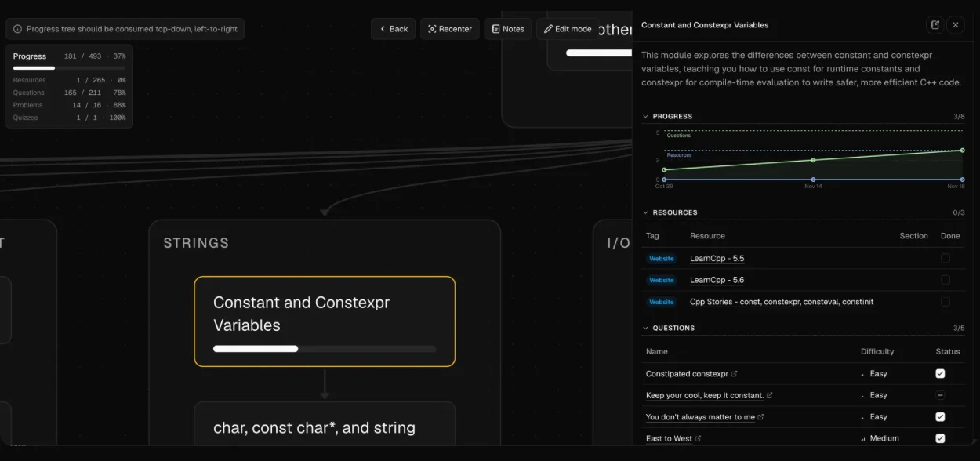Open the East to West question
Viewport: 980px width, 461px height.
coord(669,438)
